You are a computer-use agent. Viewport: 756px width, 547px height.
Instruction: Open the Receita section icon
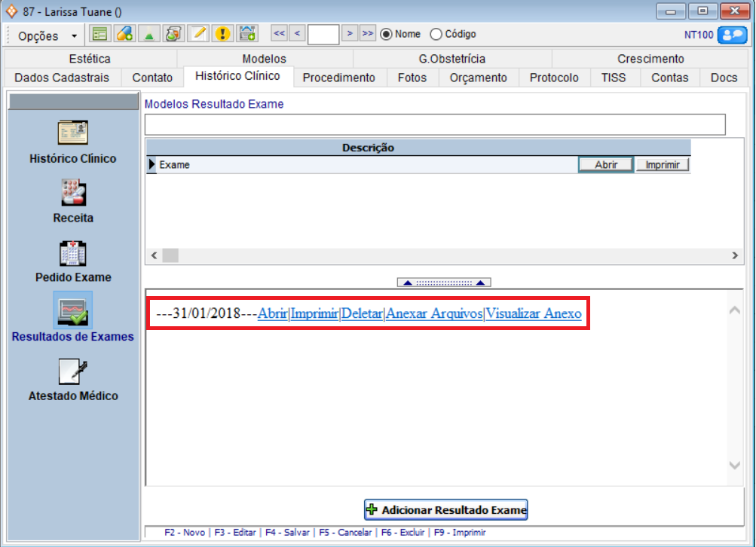[72, 193]
